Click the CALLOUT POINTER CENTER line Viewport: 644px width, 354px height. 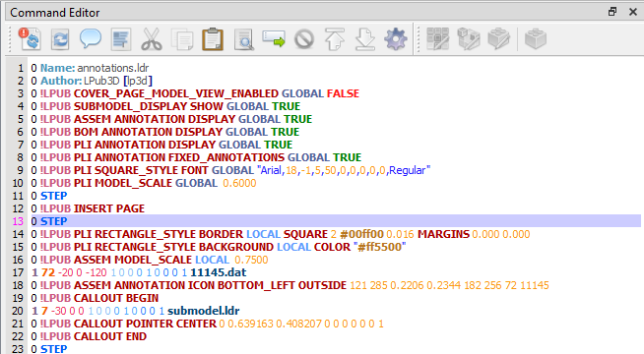click(x=208, y=324)
